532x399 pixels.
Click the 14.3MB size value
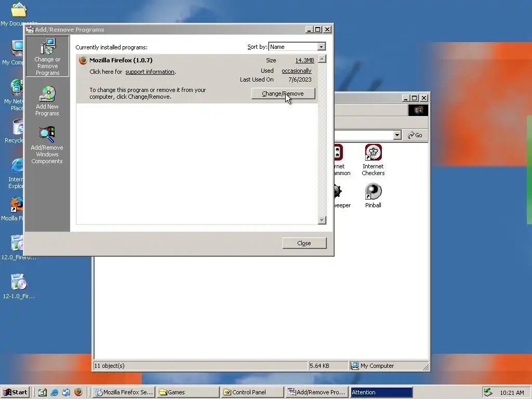click(x=304, y=60)
